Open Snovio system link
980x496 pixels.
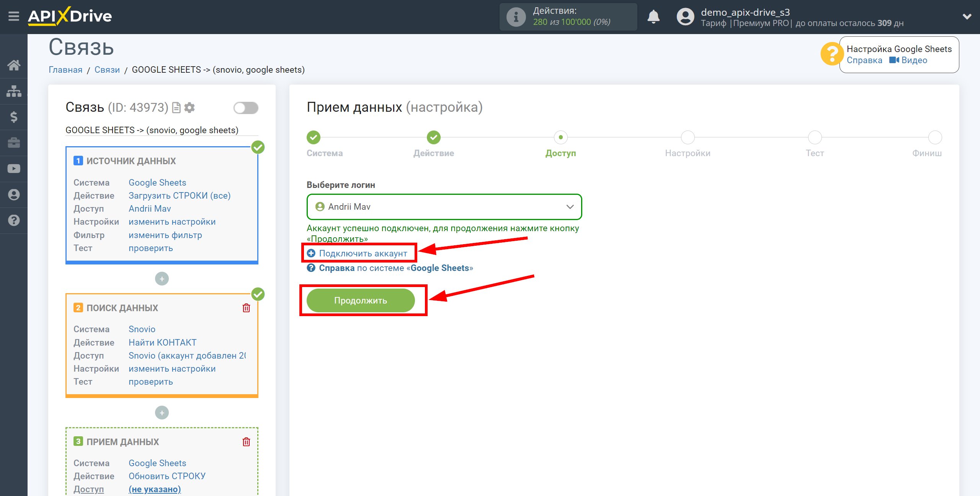(x=142, y=329)
